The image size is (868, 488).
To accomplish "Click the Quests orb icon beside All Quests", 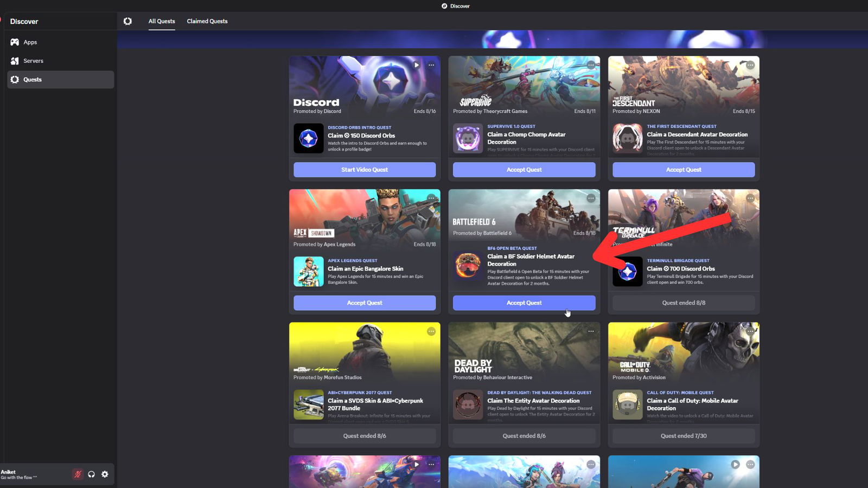I will pyautogui.click(x=127, y=21).
